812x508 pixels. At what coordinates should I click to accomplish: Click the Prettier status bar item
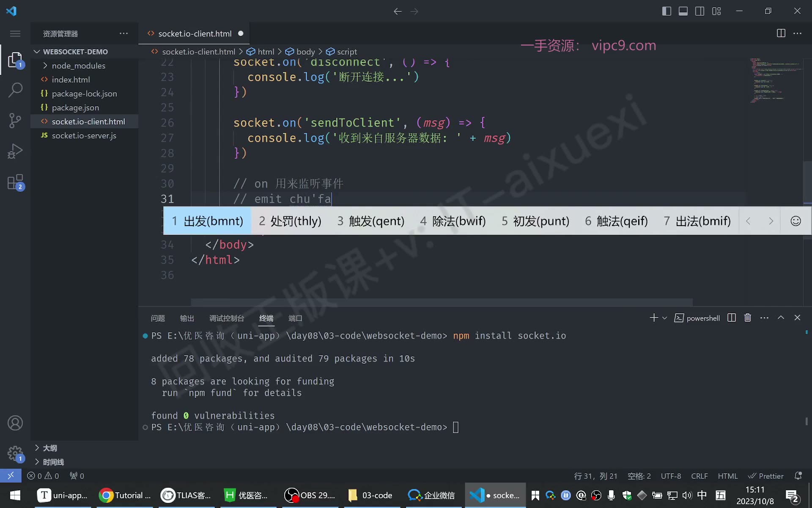pos(766,476)
